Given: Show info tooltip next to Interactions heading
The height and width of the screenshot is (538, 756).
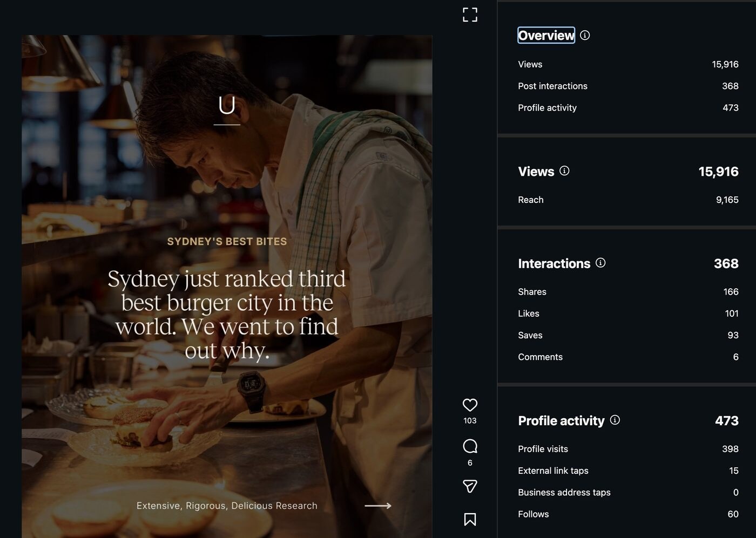Looking at the screenshot, I should [x=600, y=263].
